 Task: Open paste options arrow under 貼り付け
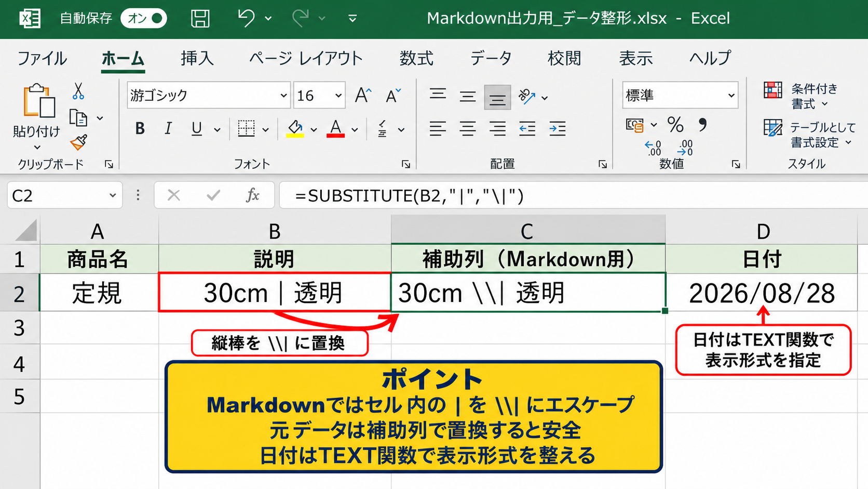click(37, 148)
